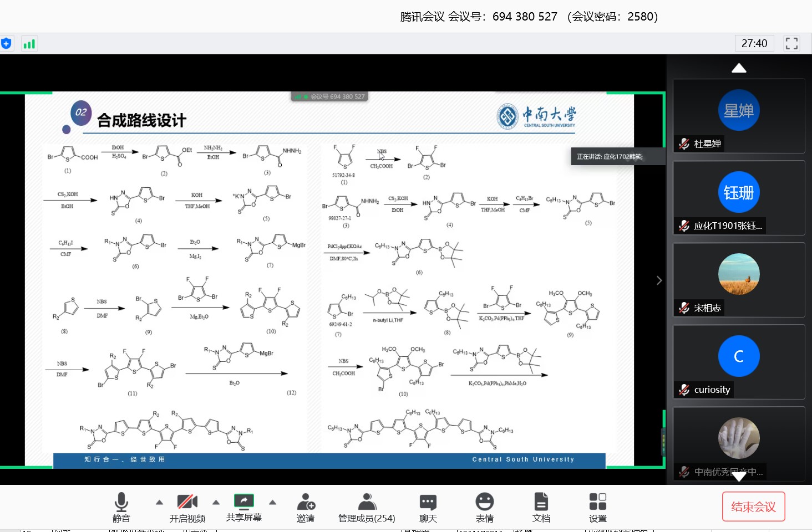
Task: Click the 静音 microphone icon
Action: point(121,502)
